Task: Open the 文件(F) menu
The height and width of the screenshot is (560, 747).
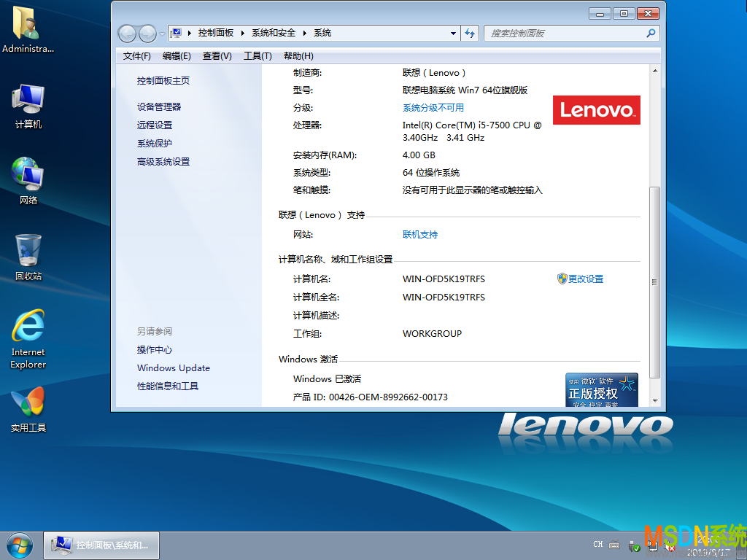Action: 136,56
